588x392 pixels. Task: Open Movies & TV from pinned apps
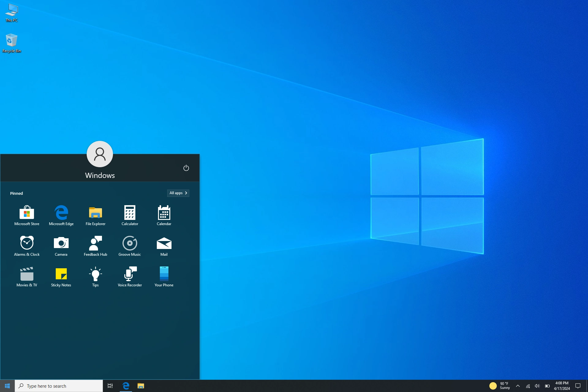pyautogui.click(x=27, y=277)
